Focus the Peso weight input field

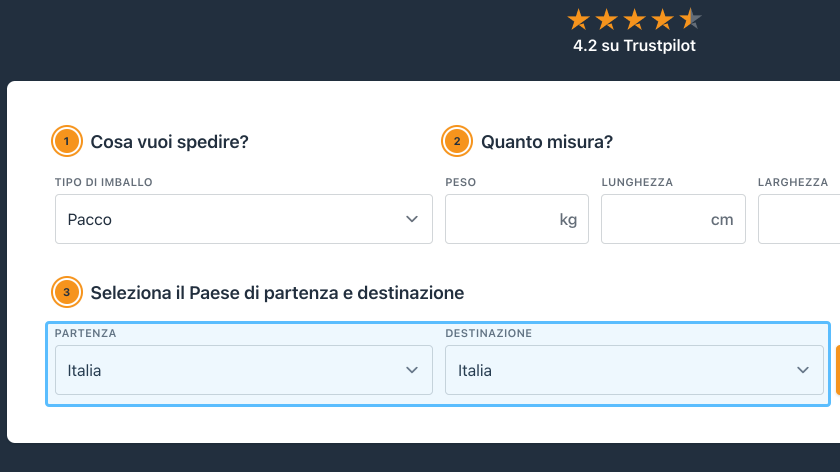(x=500, y=219)
